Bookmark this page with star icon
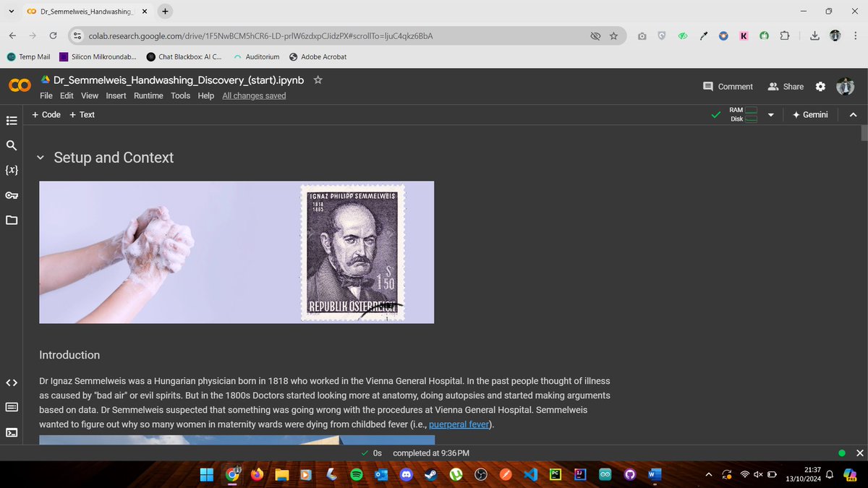This screenshot has height=488, width=868. pos(613,35)
